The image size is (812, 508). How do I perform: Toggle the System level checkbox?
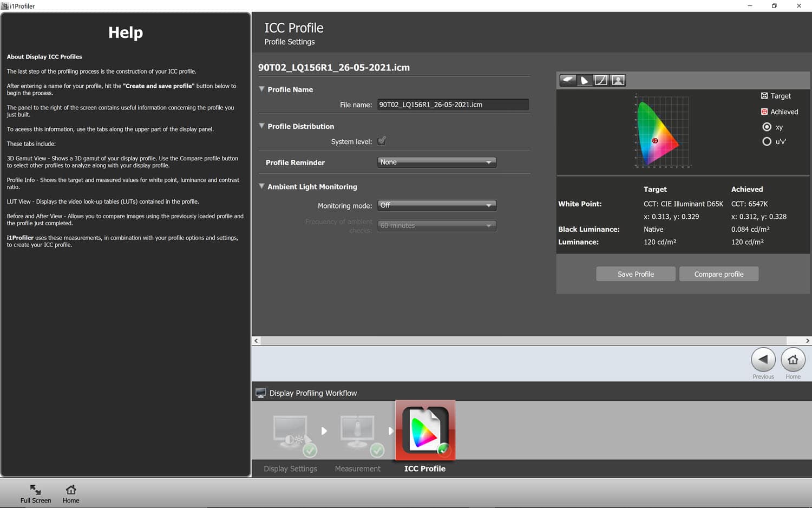(382, 141)
